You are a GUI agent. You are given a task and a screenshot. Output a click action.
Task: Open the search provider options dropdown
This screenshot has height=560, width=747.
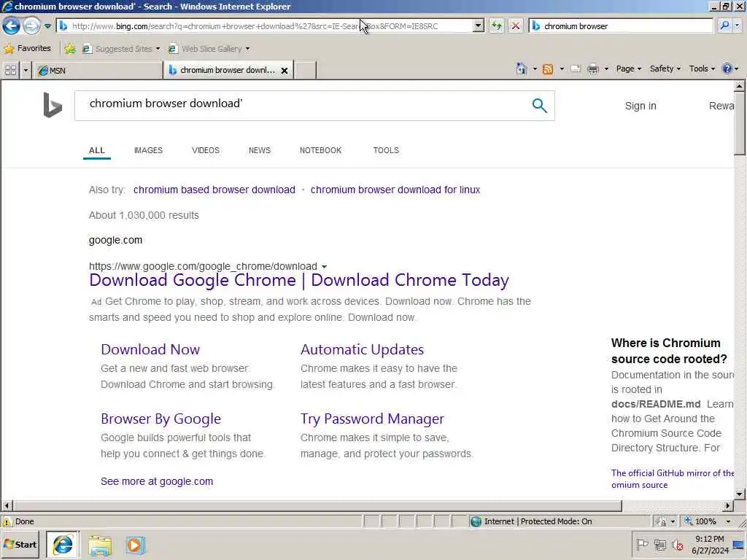tap(738, 26)
